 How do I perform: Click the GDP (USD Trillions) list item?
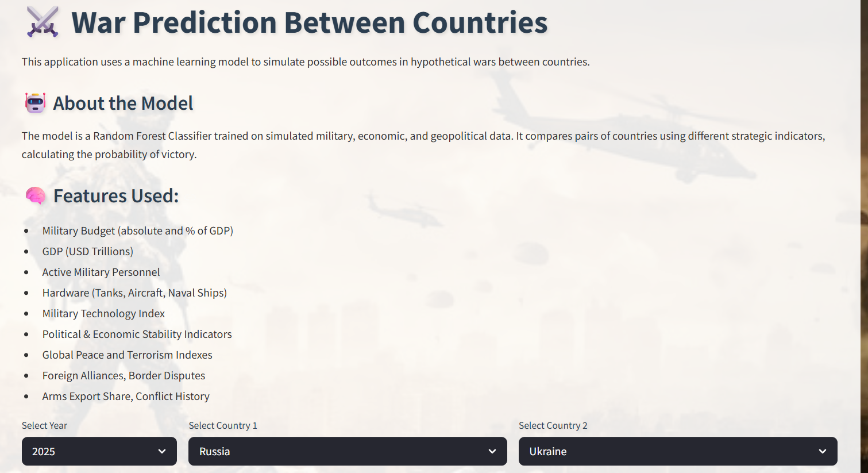click(87, 251)
